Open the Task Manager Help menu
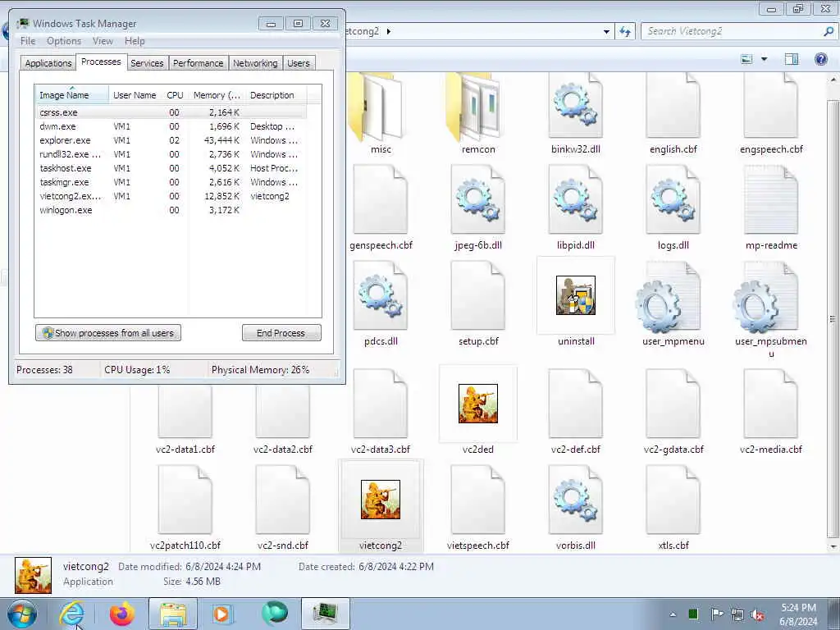The height and width of the screenshot is (630, 840). coord(135,41)
